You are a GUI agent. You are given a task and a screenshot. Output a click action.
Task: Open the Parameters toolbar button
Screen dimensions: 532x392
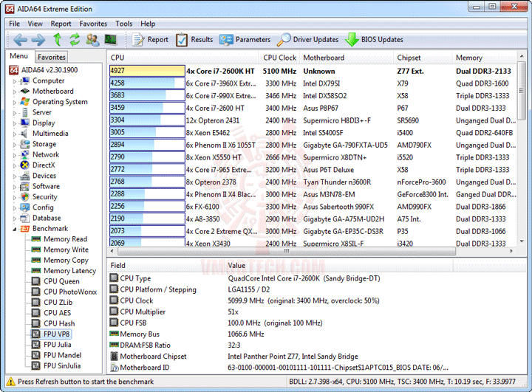[245, 40]
